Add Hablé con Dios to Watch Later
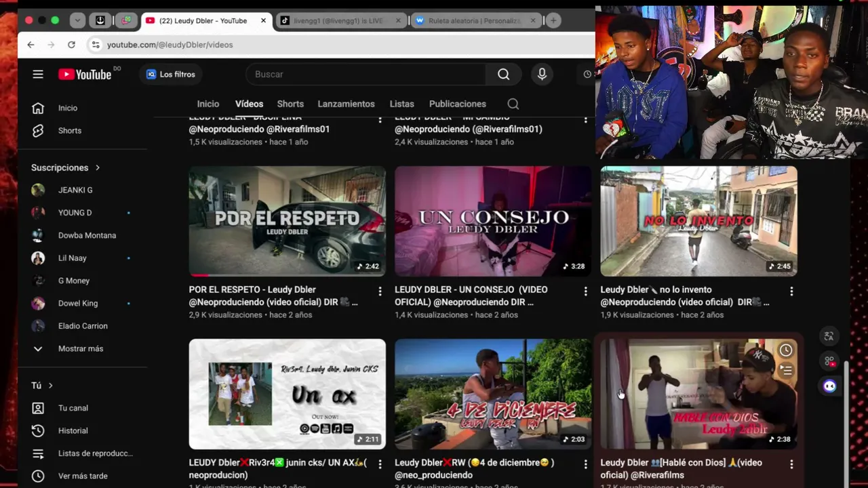868x488 pixels. [785, 350]
